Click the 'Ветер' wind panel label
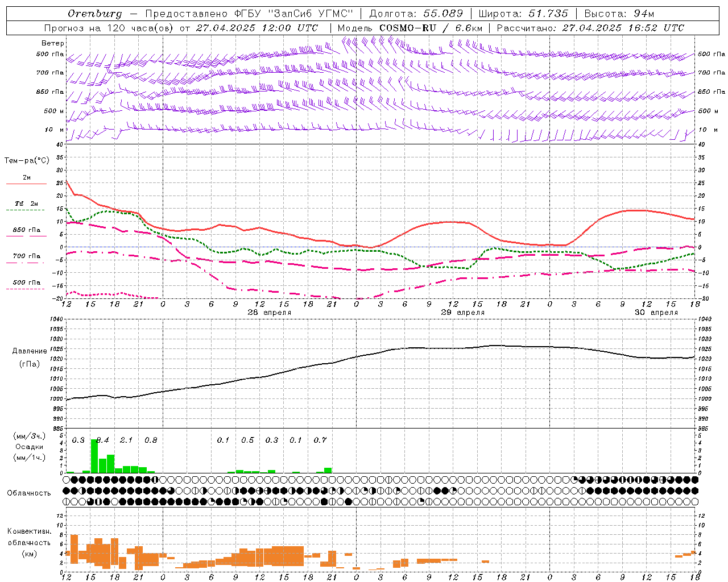Screen dimensions: 728x582 pos(53,43)
